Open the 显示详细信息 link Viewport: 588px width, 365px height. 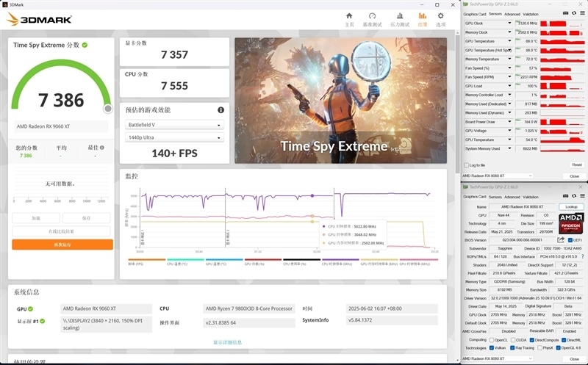[227, 342]
